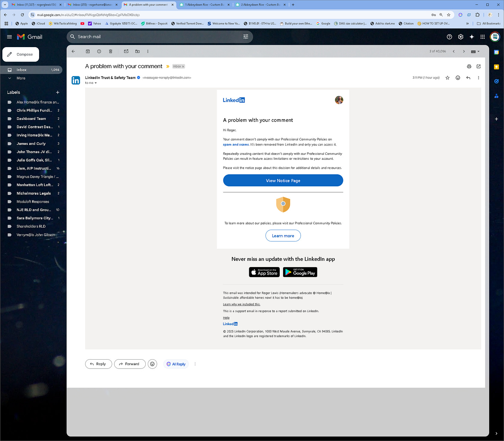Switch to the 'Inbox (255)' browser tab
Viewport: 504px width, 441px height.
click(x=92, y=5)
